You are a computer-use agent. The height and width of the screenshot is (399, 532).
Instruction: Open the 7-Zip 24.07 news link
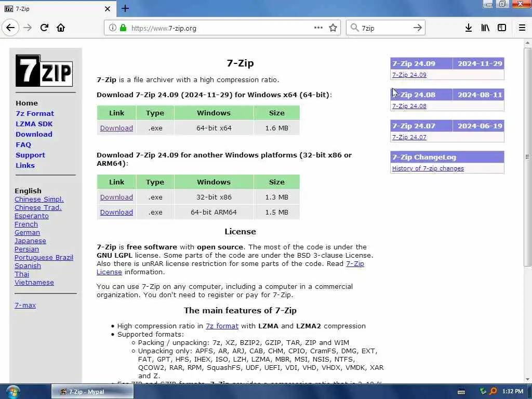(x=409, y=137)
